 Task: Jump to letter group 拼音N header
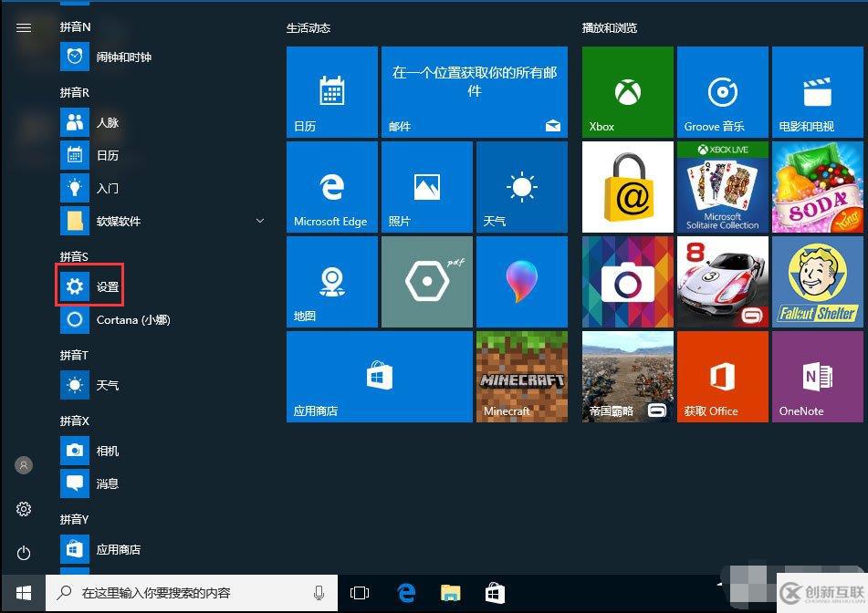tap(75, 26)
